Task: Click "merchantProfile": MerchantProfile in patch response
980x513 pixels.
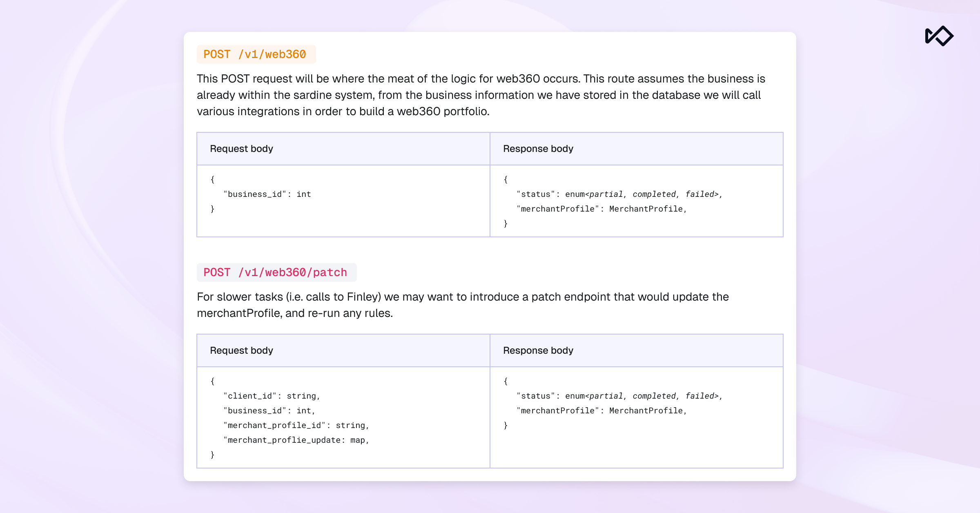Action: tap(601, 411)
